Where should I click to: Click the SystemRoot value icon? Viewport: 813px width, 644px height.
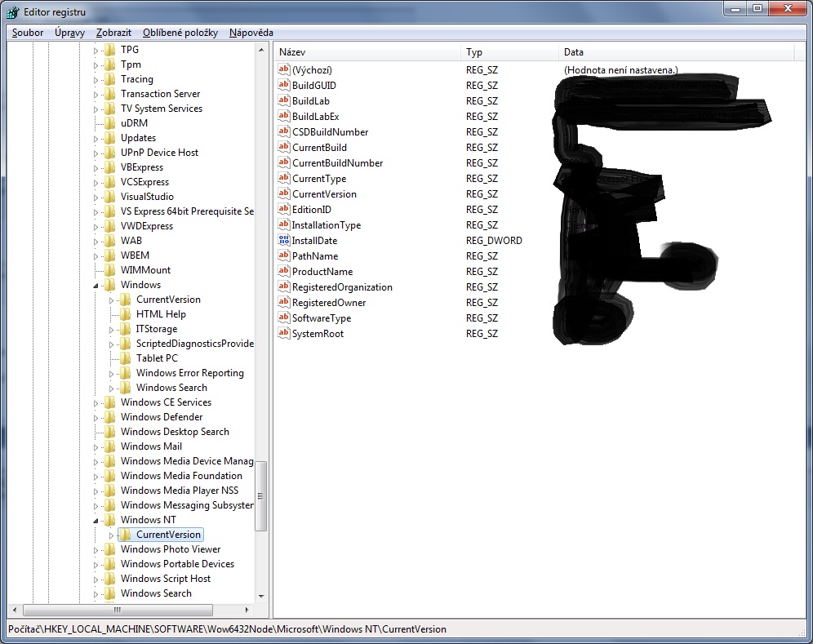click(283, 333)
